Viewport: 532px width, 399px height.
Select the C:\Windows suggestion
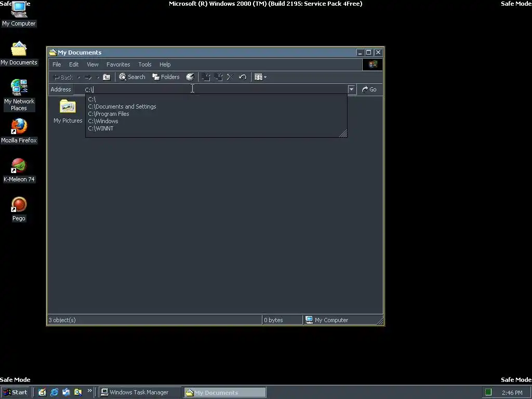(216, 121)
